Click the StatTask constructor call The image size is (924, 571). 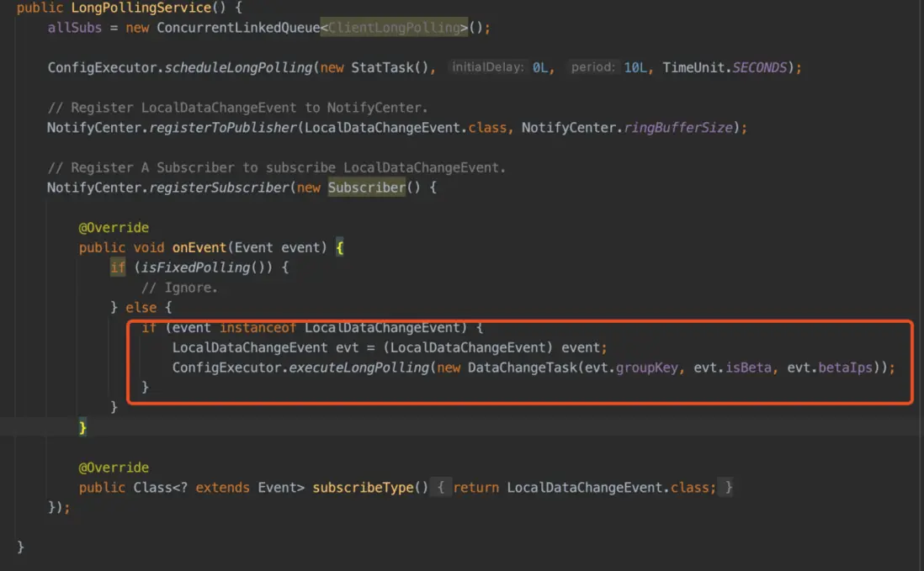pos(390,67)
